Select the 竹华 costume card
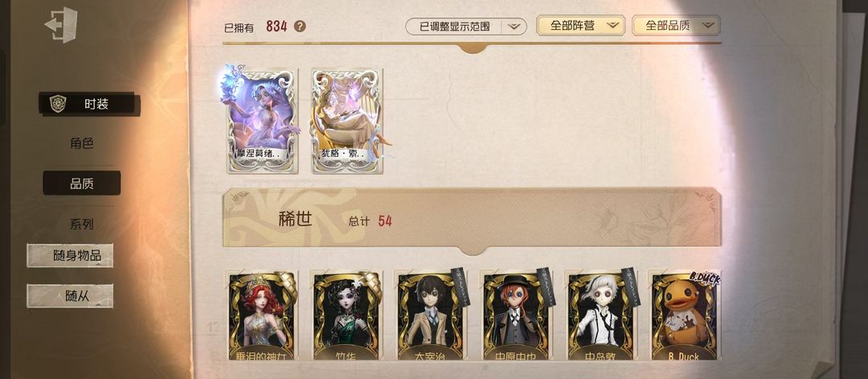Viewport: 868px width, 379px height. pyautogui.click(x=346, y=315)
